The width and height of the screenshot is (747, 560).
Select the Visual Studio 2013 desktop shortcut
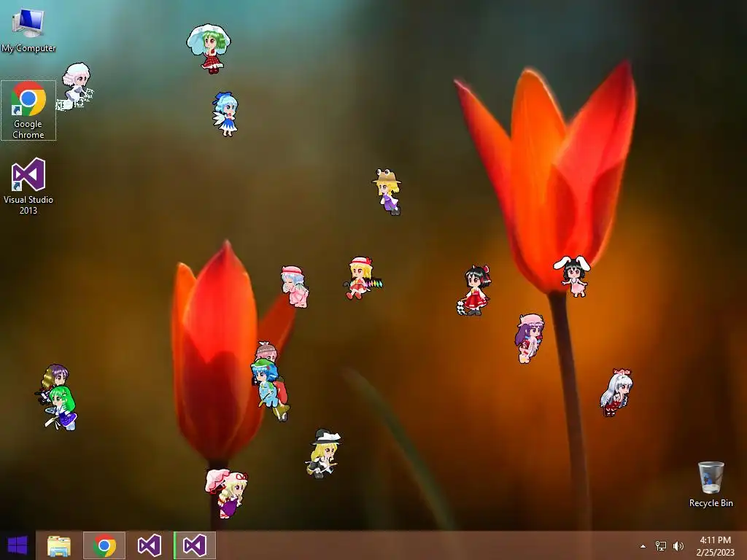point(28,186)
